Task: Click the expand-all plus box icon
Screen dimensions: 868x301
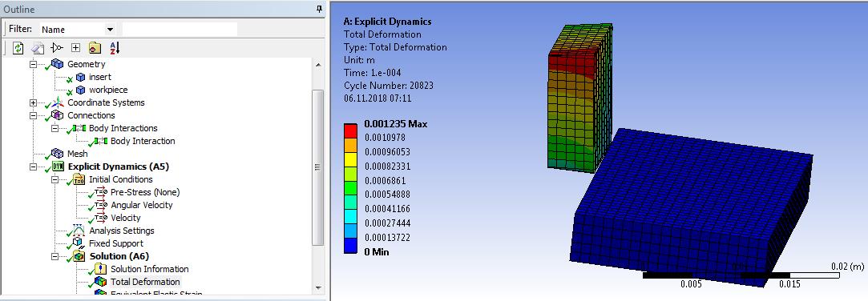Action: tap(76, 47)
